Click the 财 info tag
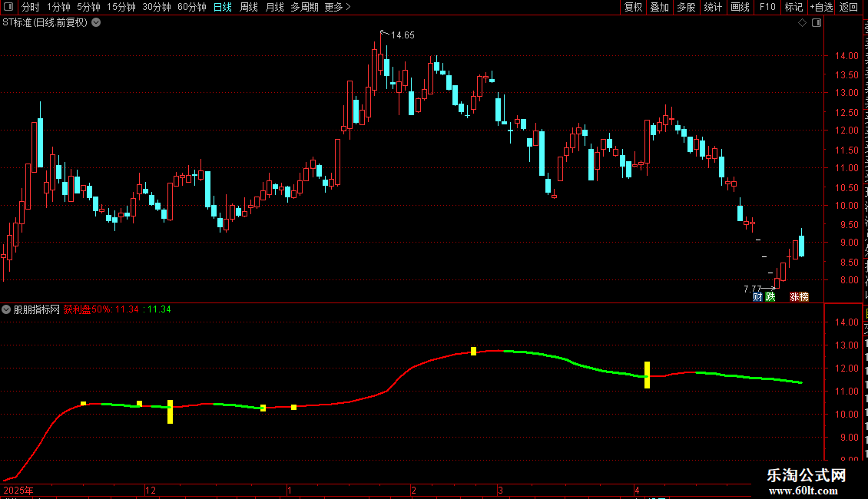The width and height of the screenshot is (868, 499). coord(757,297)
